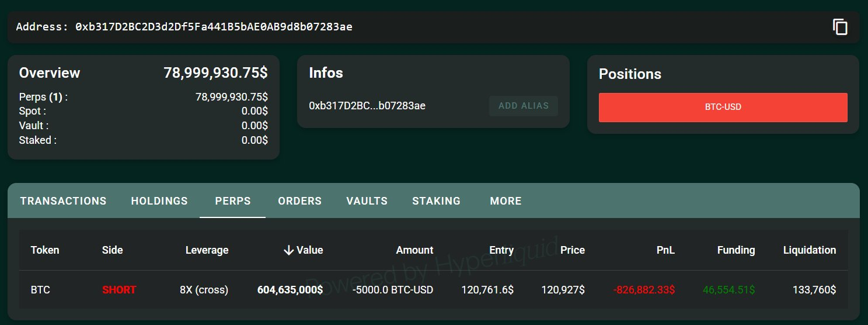
Task: Click the shortened address in Infos card
Action: click(x=367, y=106)
